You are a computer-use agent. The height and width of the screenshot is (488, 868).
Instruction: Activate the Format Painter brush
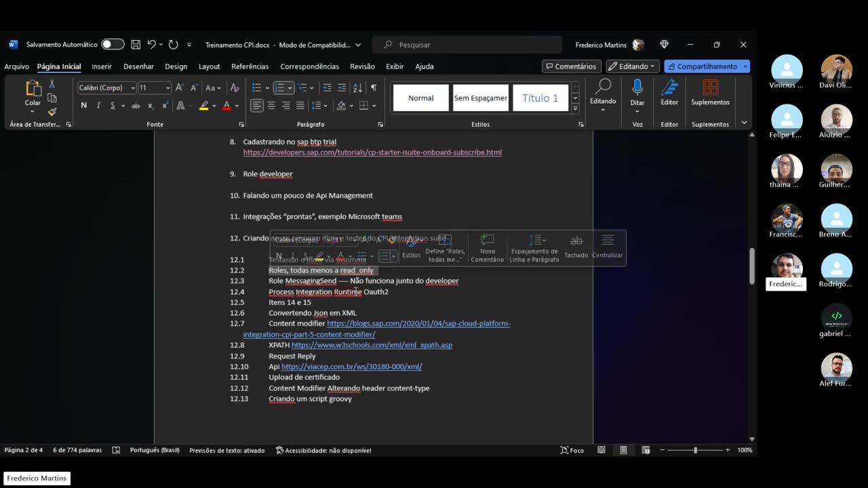click(52, 112)
